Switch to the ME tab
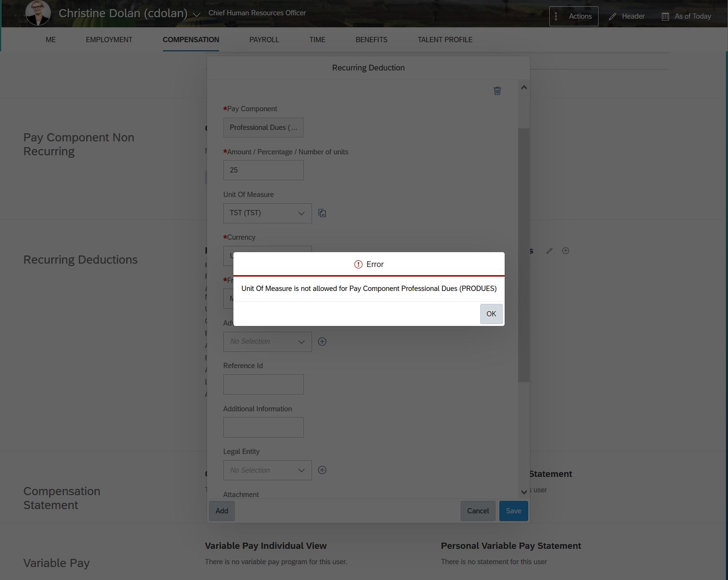728x580 pixels. pos(51,40)
